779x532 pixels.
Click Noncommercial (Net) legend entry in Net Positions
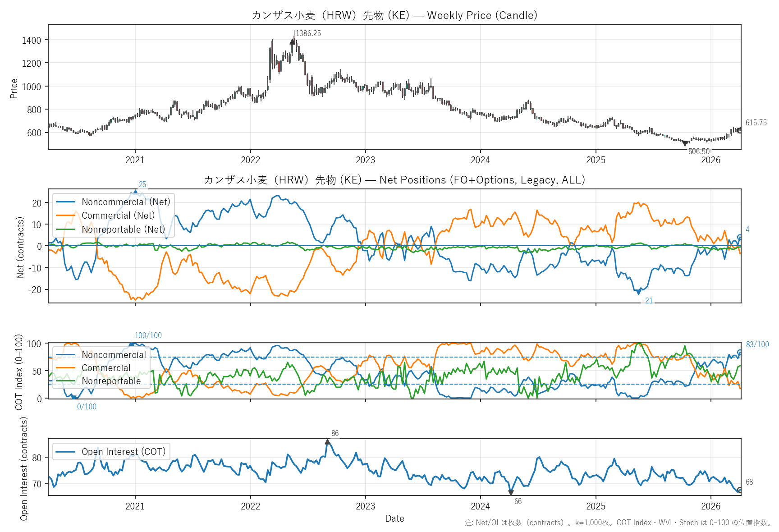(x=126, y=202)
